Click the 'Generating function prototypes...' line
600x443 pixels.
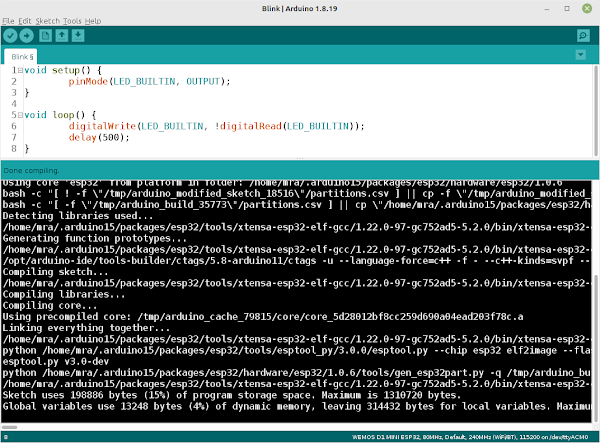pyautogui.click(x=95, y=238)
